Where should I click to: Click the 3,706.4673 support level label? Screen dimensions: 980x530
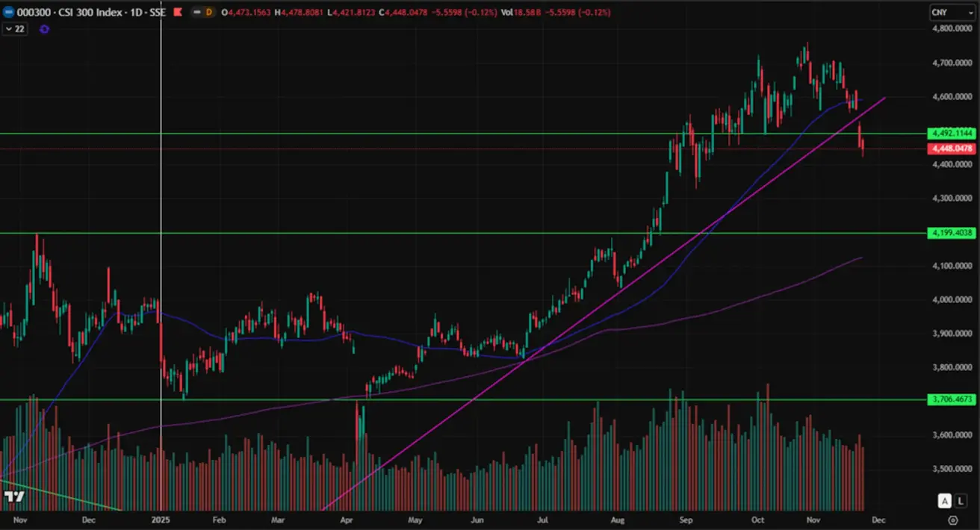tap(951, 400)
